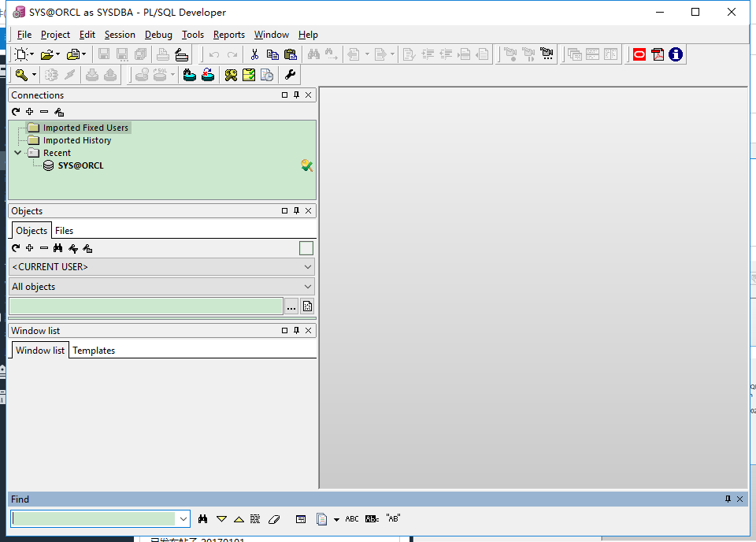Click the crossed yellow keys toolbar icon

click(231, 75)
